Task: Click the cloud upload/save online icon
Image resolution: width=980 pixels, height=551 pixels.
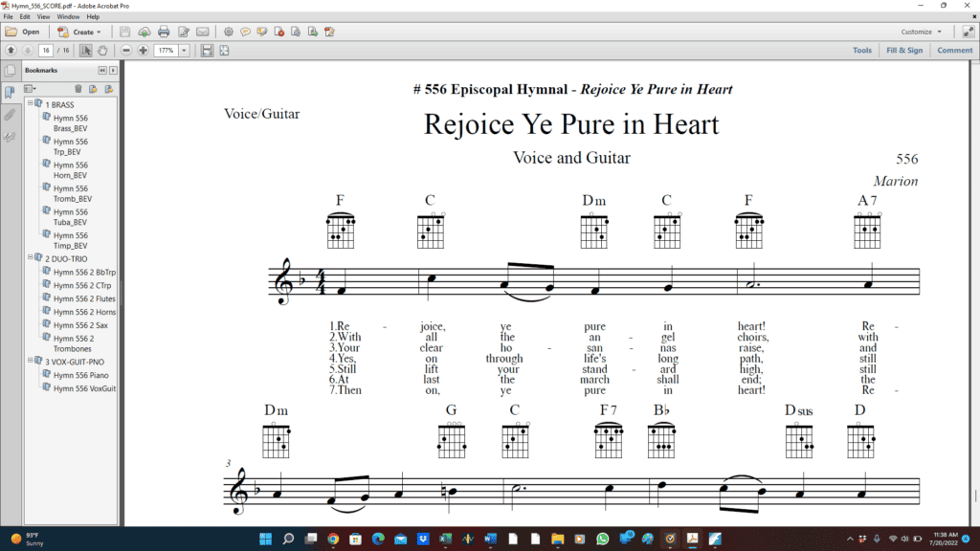Action: click(x=145, y=32)
